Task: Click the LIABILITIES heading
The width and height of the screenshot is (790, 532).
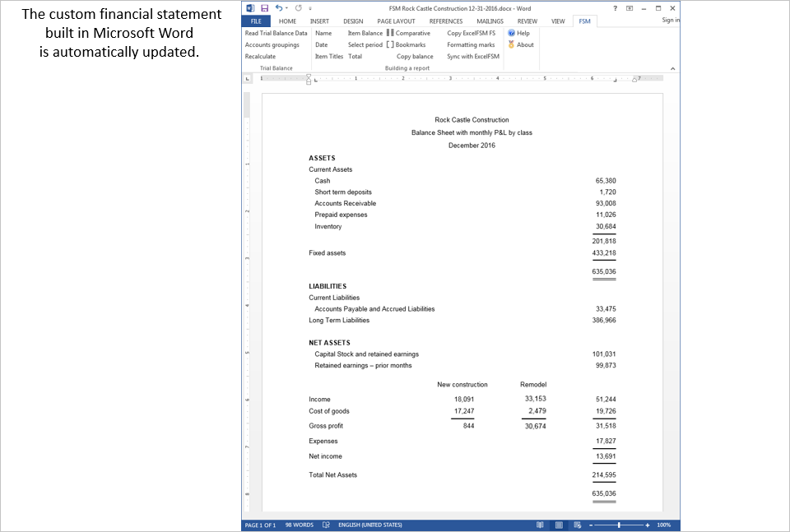Action: point(328,286)
